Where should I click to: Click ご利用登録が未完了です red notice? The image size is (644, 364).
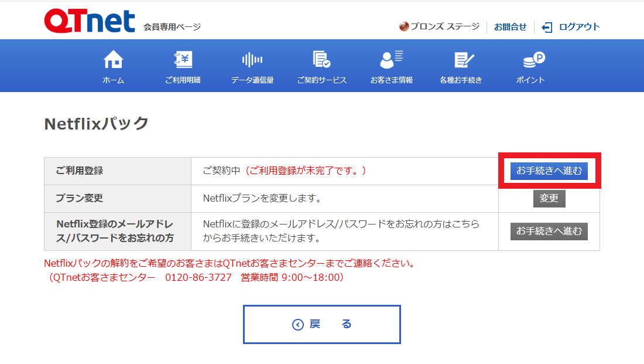306,171
